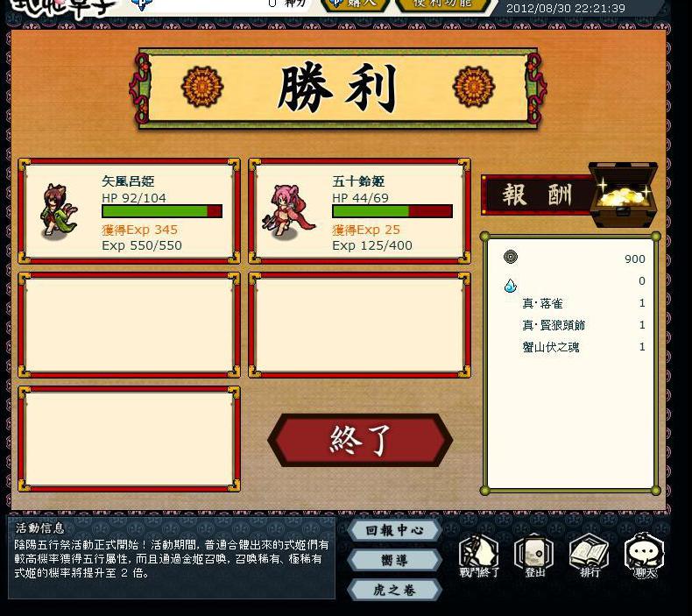Open the 聊天 chat bubble icon

click(x=645, y=556)
